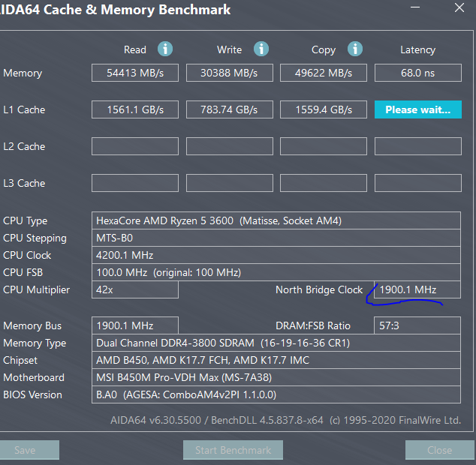Click the empty L3 Cache Copy cell
Image resolution: width=476 pixels, height=465 pixels.
324,183
